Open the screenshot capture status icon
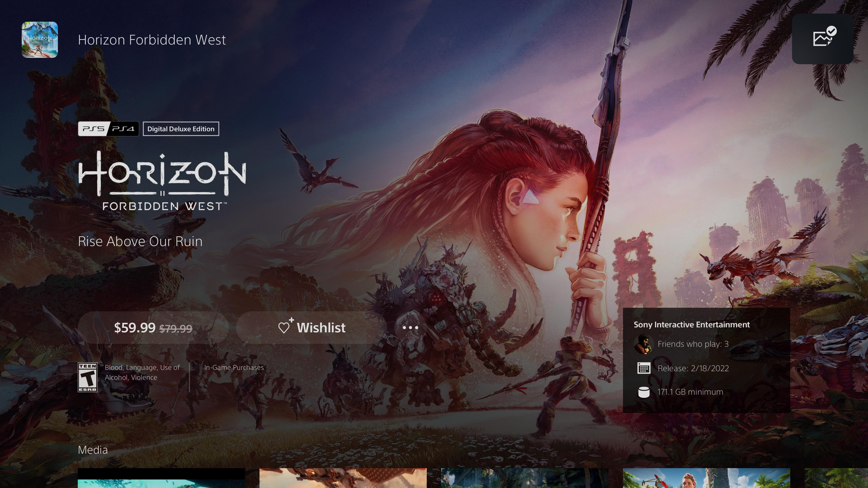 coord(823,39)
